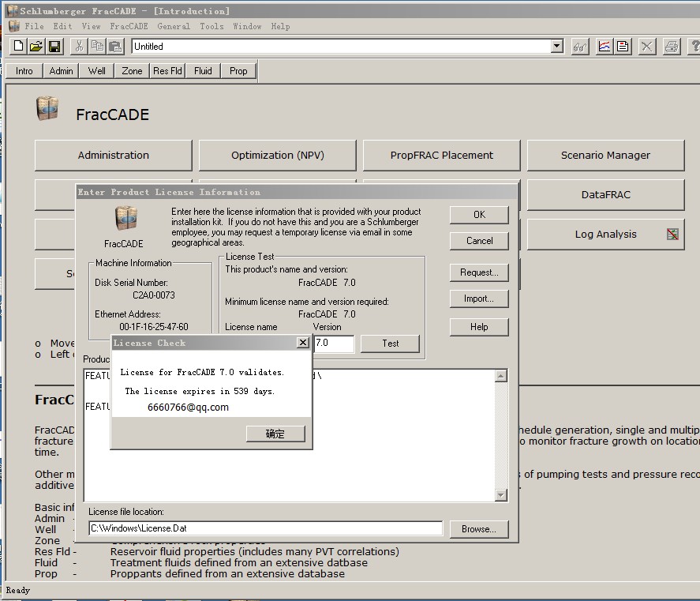
Task: Click OK in the license dialog
Action: pos(479,215)
